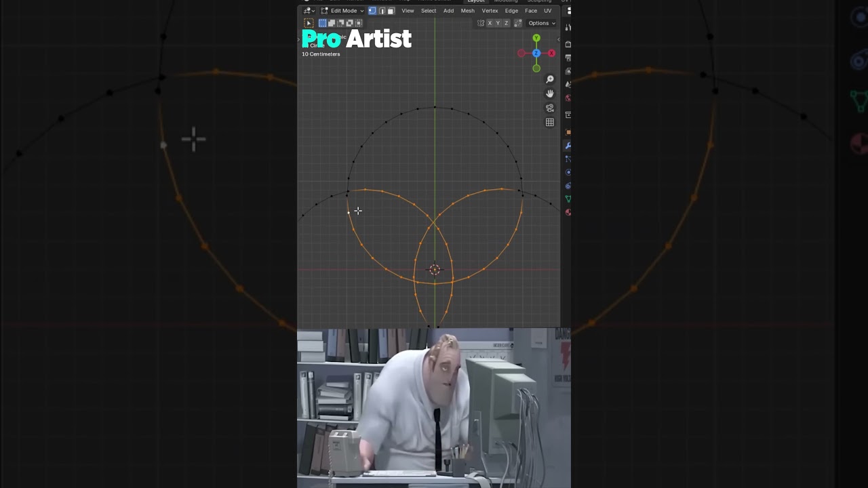
Task: Choose the subtract selection mode
Action: coord(340,23)
